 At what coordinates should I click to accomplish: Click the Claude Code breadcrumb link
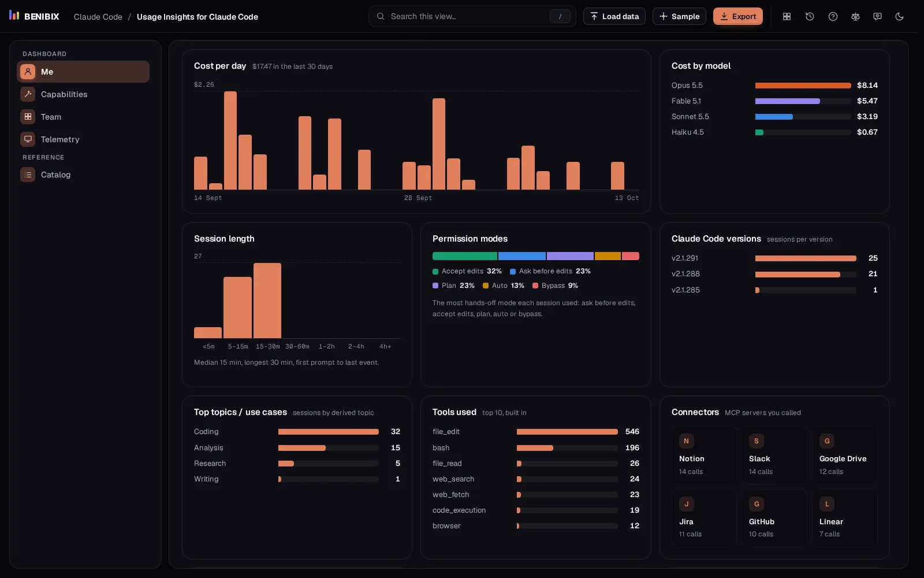[x=98, y=17]
